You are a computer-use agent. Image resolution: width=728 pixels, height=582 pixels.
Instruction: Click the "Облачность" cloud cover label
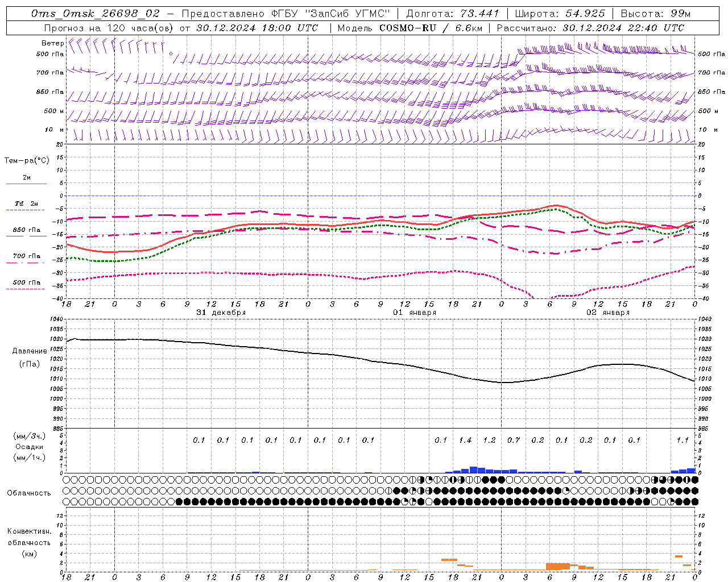pyautogui.click(x=29, y=493)
